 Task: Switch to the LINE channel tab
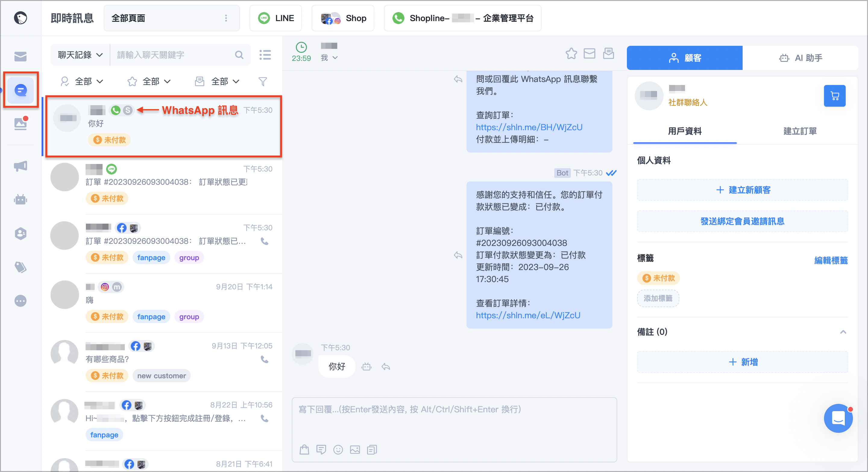pyautogui.click(x=276, y=18)
